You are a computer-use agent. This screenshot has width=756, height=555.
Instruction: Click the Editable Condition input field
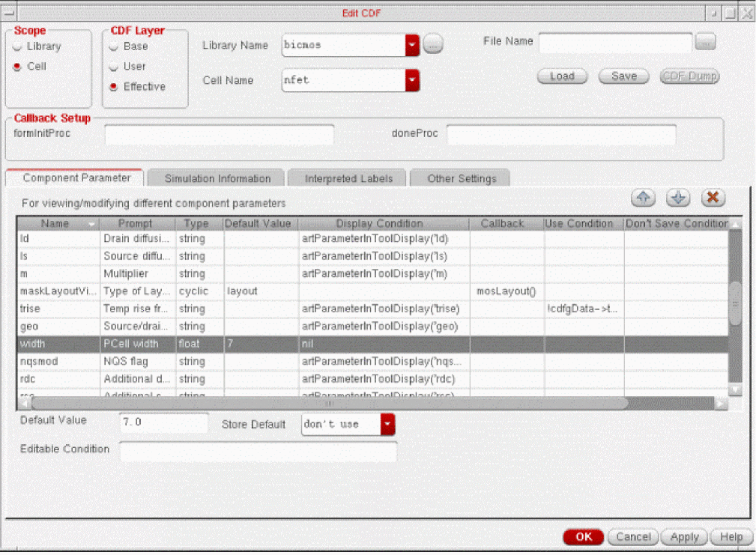pos(258,451)
